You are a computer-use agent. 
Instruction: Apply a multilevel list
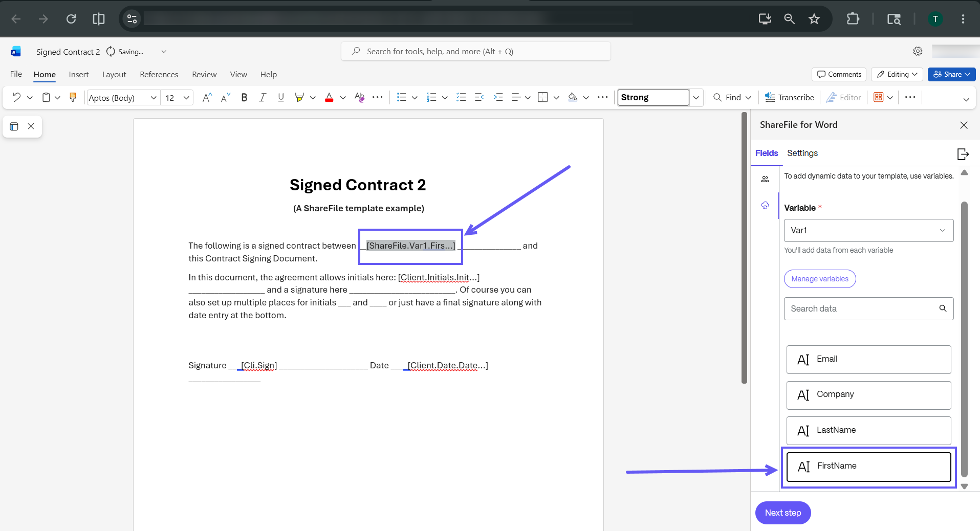461,97
